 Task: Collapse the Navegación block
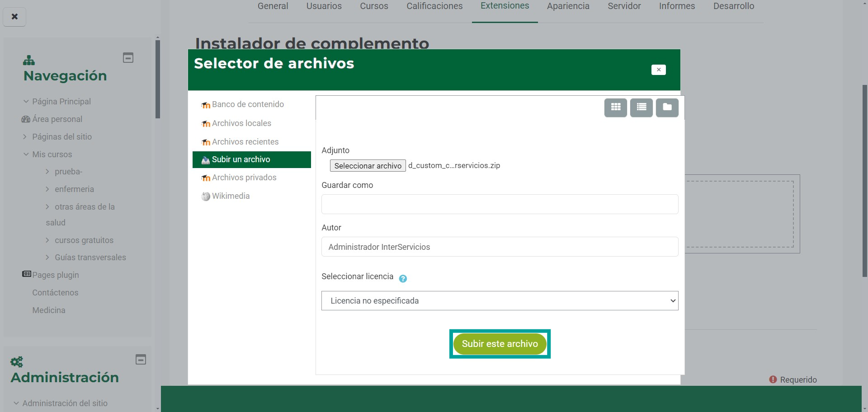[x=128, y=58]
